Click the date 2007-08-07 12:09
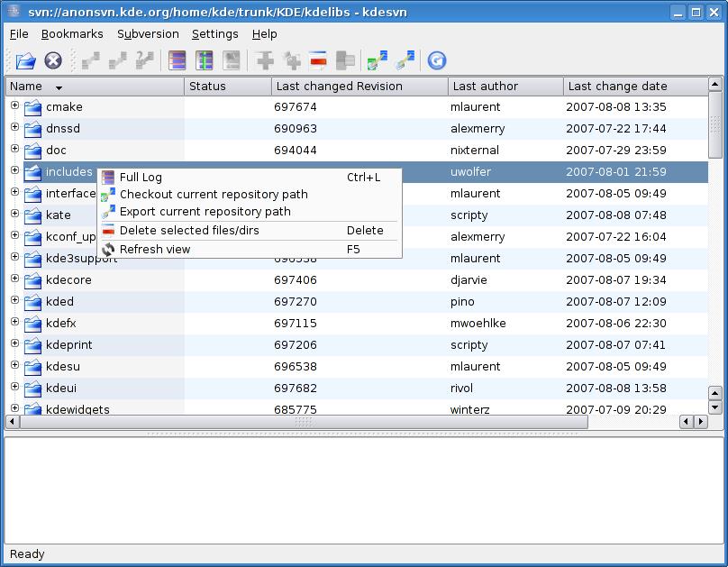 tap(616, 302)
